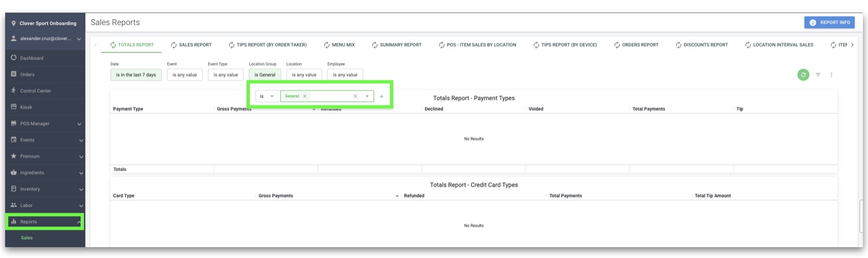This screenshot has width=868, height=258.
Task: Click the Report Info button
Action: (829, 22)
